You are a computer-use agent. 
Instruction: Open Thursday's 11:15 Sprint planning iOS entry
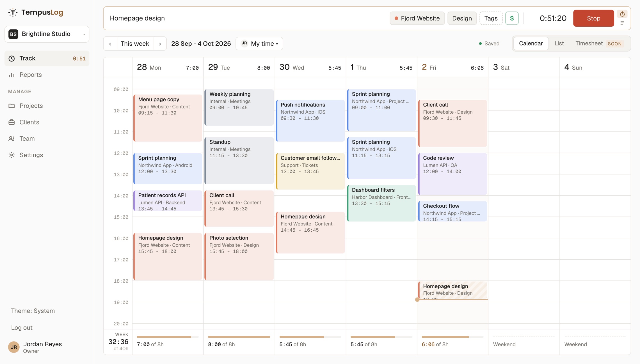point(381,158)
